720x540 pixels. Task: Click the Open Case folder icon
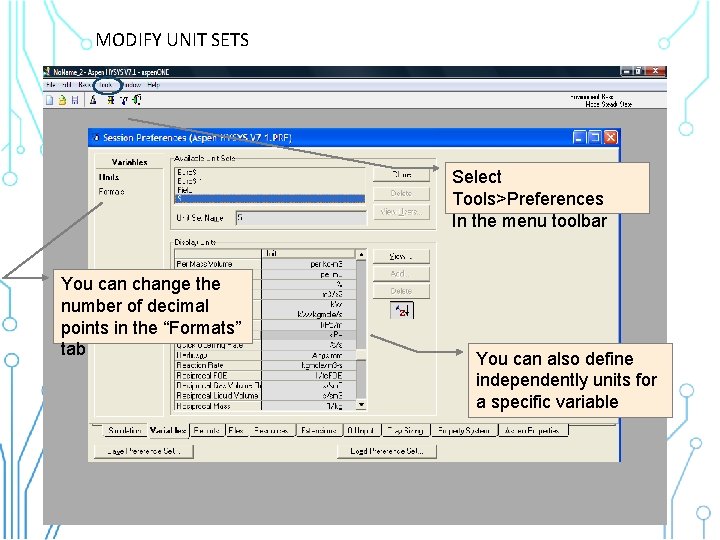click(x=62, y=100)
